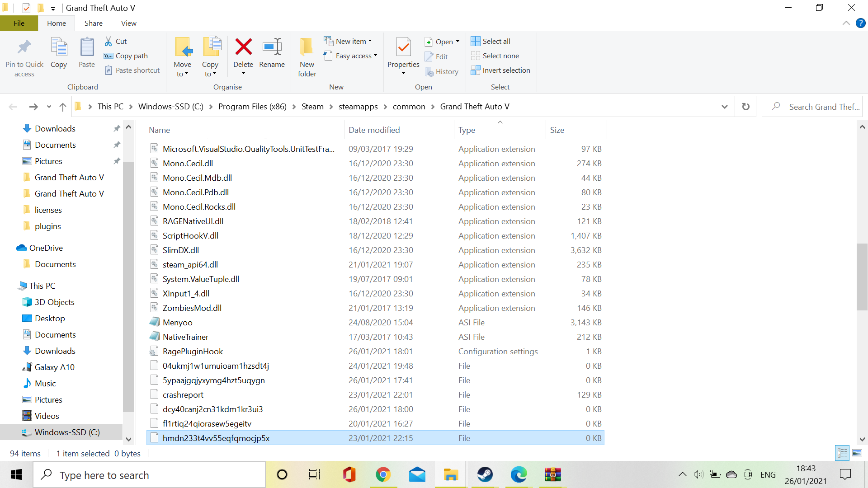Open Steam from the taskbar
Viewport: 868px width, 488px height.
(x=485, y=474)
